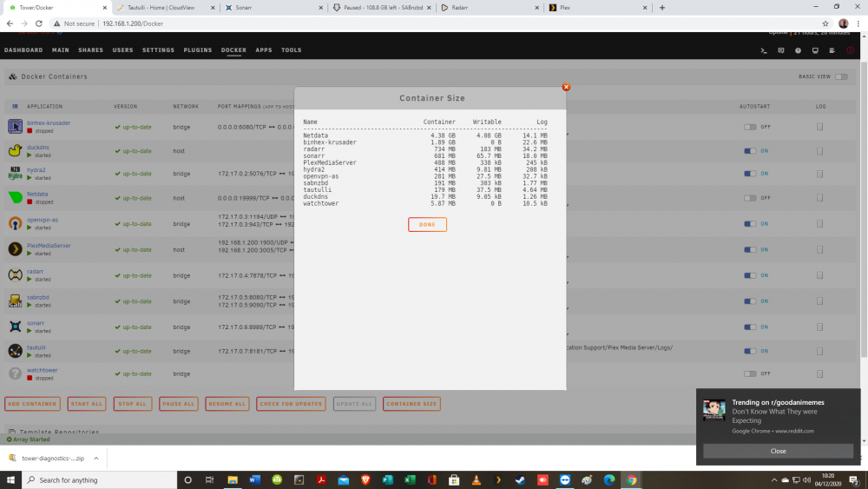Open VLC from the taskbar
Viewport: 868px width, 489px height.
tap(476, 479)
